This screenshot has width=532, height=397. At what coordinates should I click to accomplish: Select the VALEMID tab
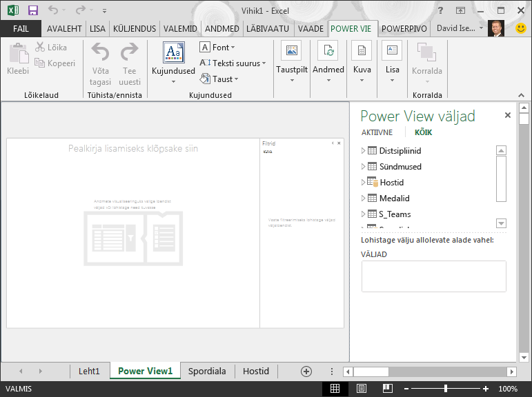click(x=180, y=29)
